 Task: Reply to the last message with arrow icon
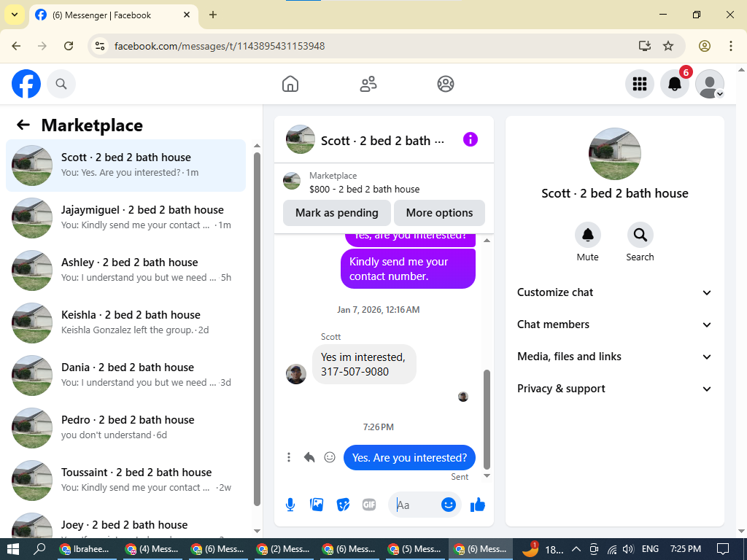(x=309, y=457)
